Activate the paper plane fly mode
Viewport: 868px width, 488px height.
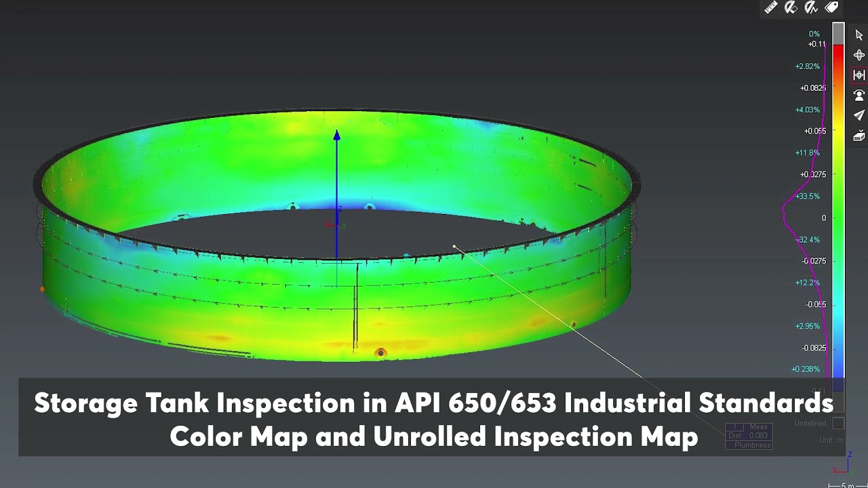859,115
